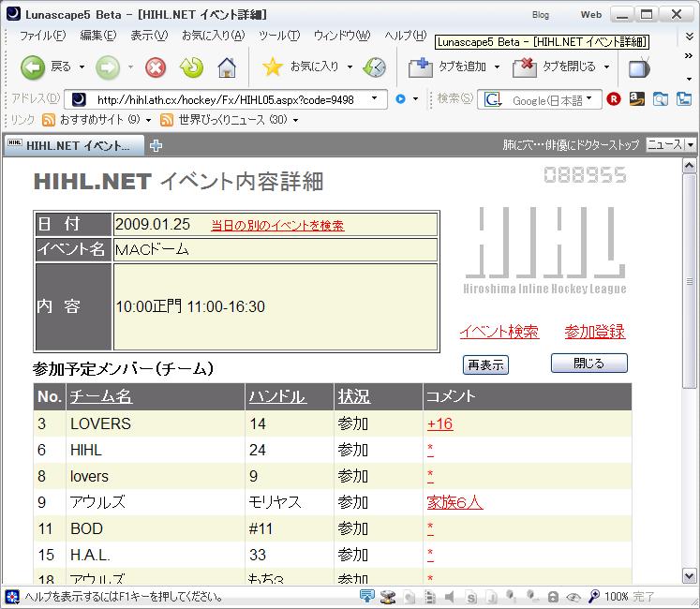The width and height of the screenshot is (700, 609).
Task: Expand the お気に入り favorites dropdown arrow
Action: click(x=350, y=67)
